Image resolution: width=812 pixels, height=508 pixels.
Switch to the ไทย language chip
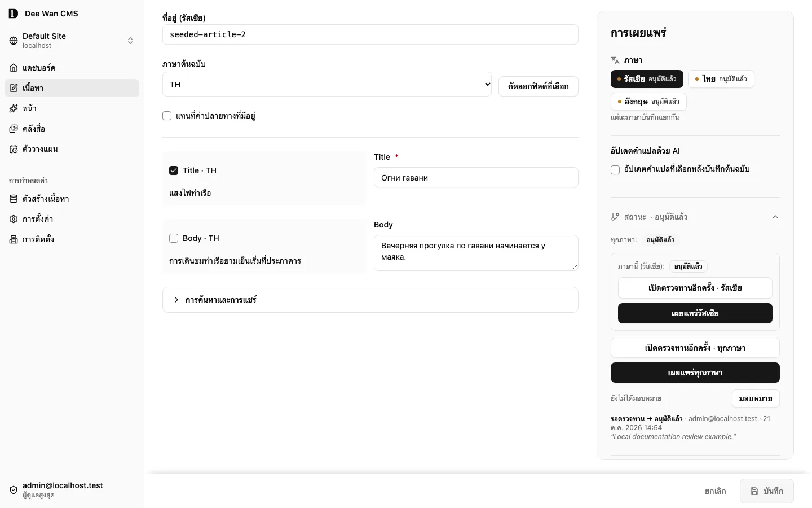[721, 79]
